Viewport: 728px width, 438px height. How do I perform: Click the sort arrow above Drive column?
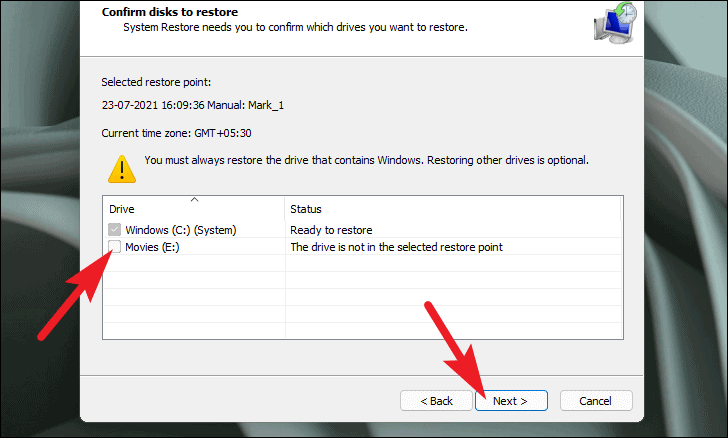click(194, 200)
